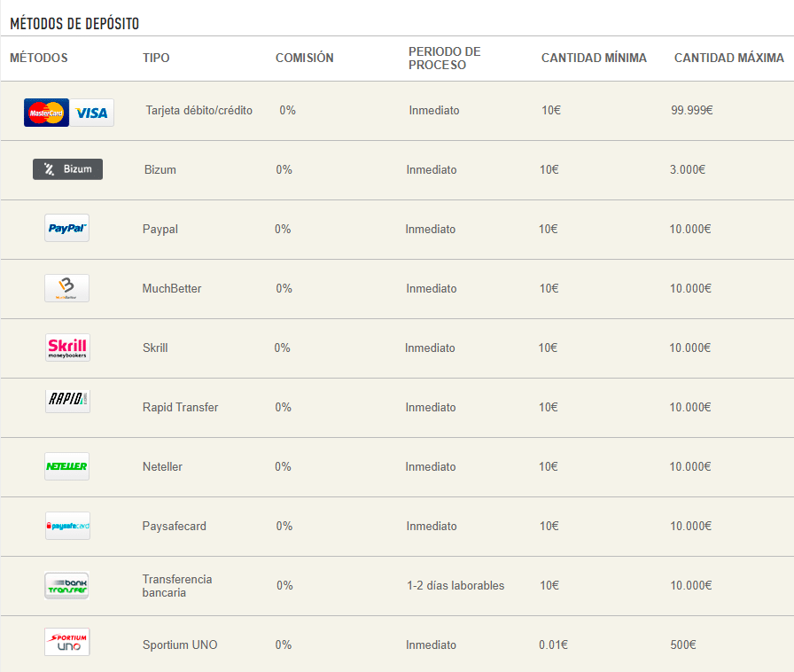
Task: Click the Sportium UNO method name
Action: 180,645
